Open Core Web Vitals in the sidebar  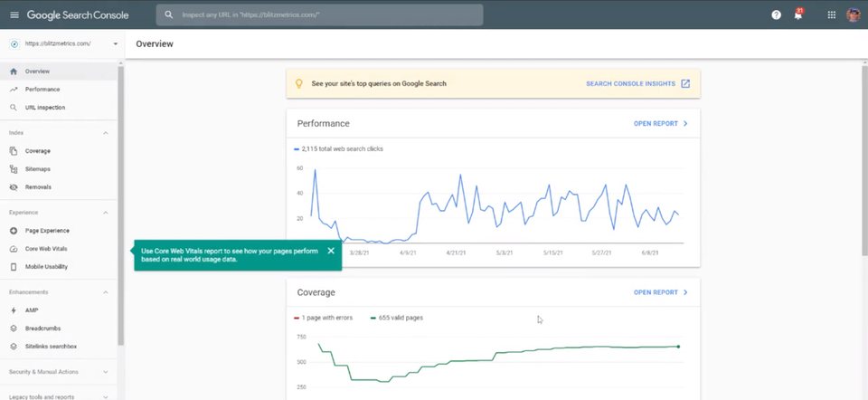pos(58,249)
